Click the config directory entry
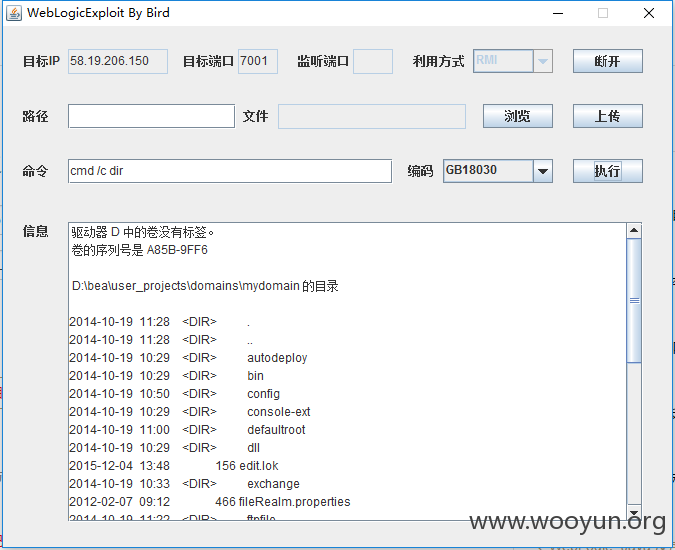 pos(263,394)
